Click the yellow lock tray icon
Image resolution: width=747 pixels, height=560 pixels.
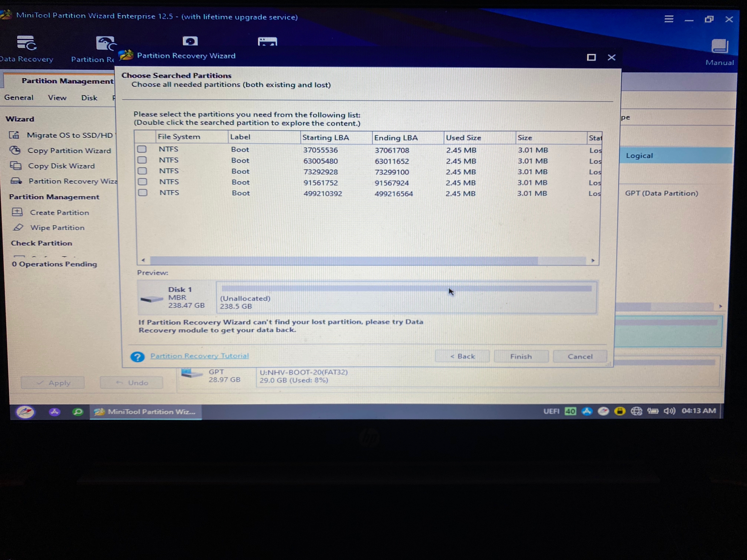click(x=620, y=411)
